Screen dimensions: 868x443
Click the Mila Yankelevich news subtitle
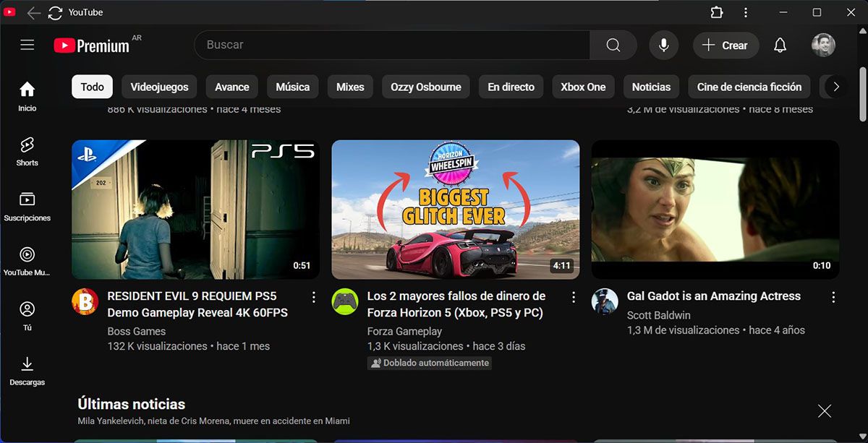(214, 421)
